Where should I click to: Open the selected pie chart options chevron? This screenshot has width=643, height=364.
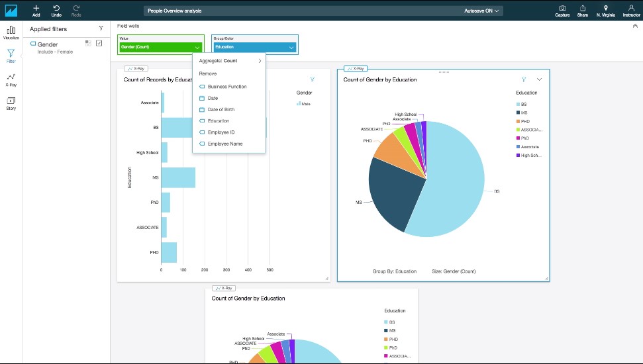pyautogui.click(x=539, y=79)
